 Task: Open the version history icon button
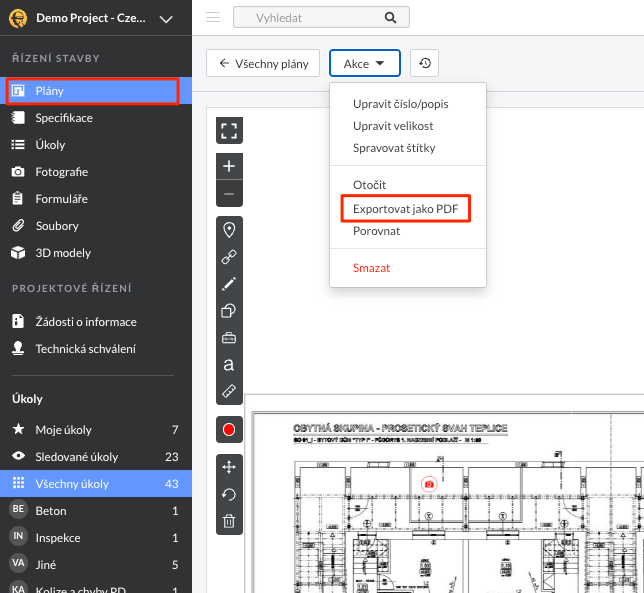[425, 63]
